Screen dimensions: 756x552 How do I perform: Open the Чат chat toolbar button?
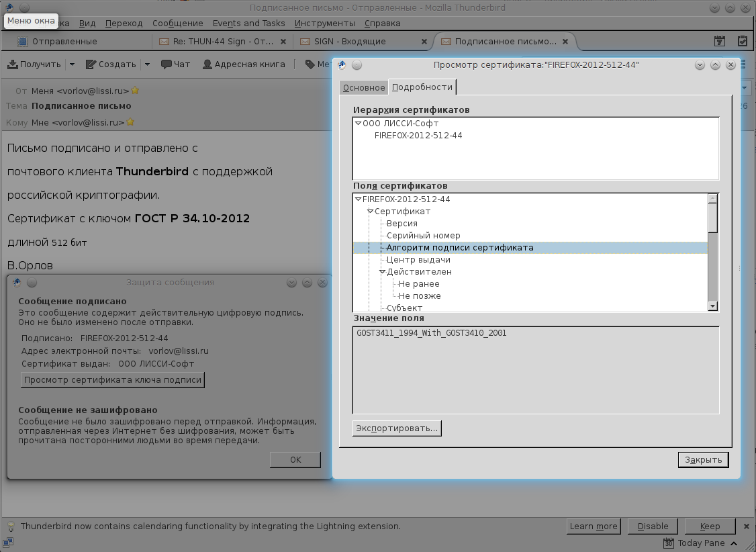coord(175,64)
